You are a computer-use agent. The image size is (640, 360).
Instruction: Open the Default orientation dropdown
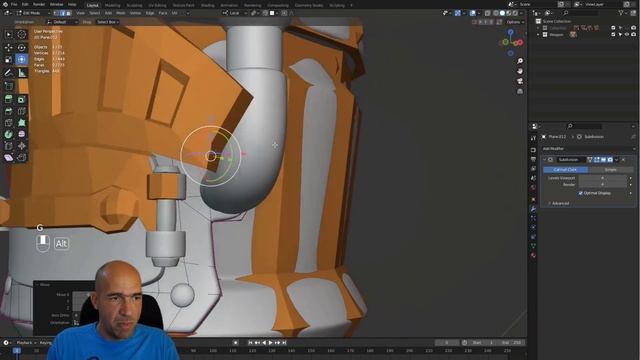[62, 22]
